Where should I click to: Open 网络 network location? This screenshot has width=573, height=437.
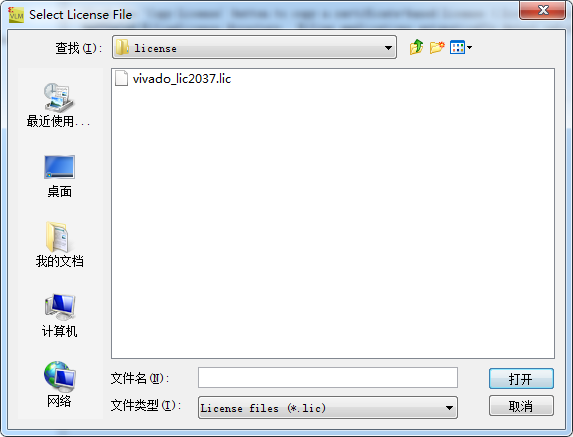[x=59, y=384]
